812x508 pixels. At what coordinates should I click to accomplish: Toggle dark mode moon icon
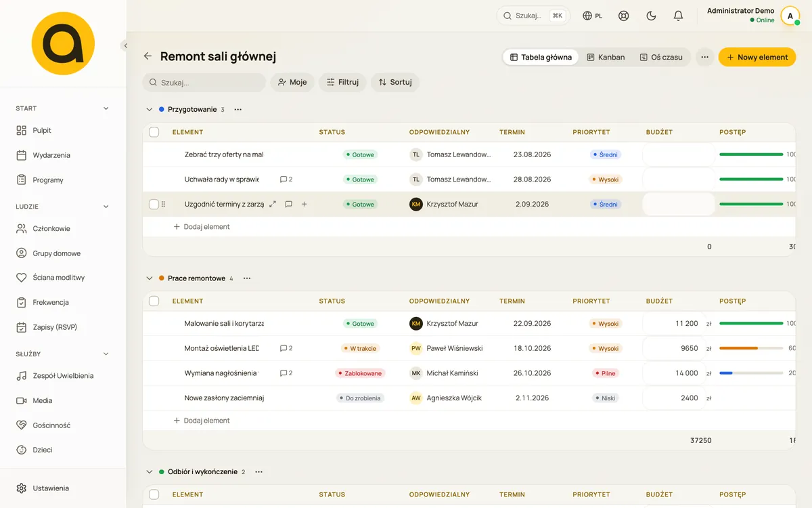651,16
